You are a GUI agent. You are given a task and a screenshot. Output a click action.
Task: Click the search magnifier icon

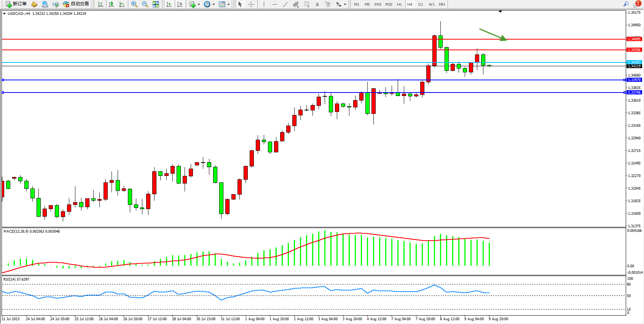626,4
